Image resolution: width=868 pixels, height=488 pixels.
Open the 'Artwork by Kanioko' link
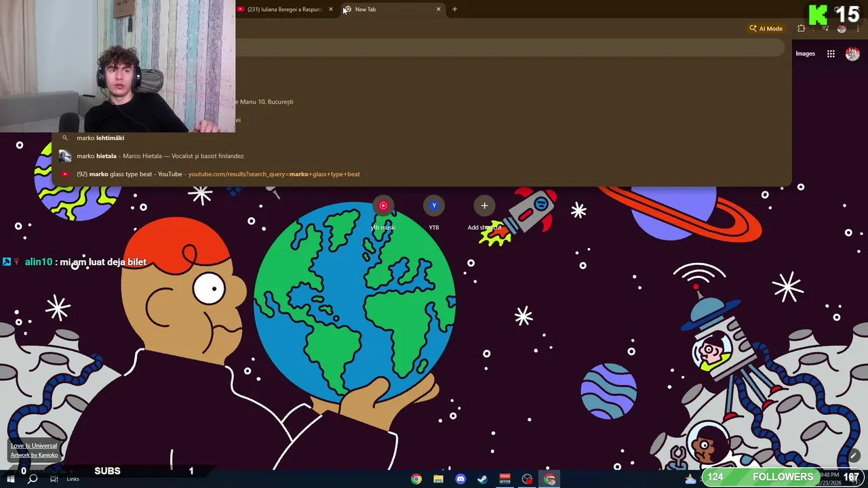[34, 455]
